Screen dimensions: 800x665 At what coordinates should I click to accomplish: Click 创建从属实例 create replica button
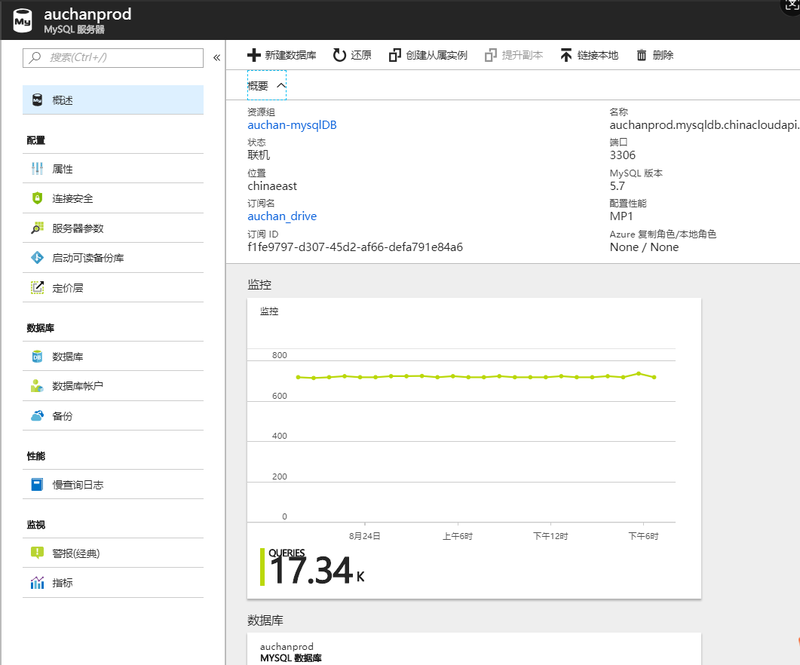428,55
